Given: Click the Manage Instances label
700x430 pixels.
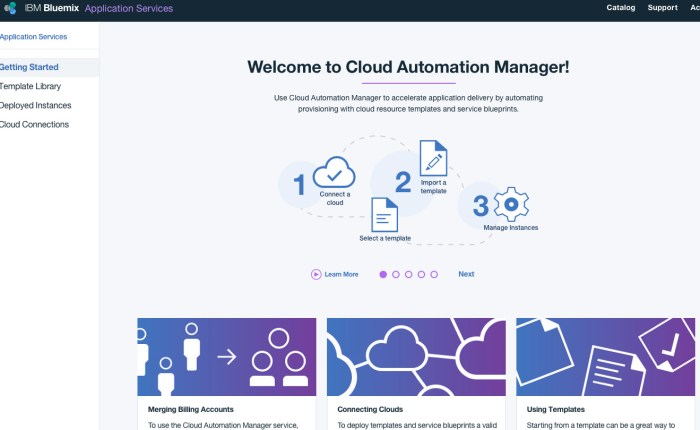Looking at the screenshot, I should [511, 228].
